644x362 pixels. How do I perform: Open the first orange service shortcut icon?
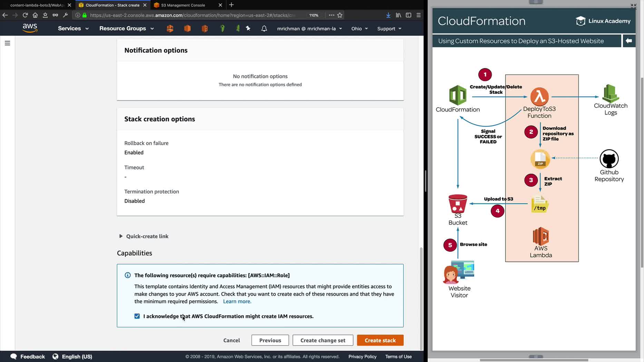[170, 29]
